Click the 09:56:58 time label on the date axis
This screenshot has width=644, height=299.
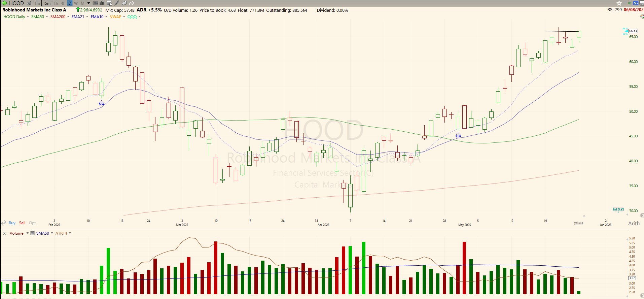(x=578, y=223)
